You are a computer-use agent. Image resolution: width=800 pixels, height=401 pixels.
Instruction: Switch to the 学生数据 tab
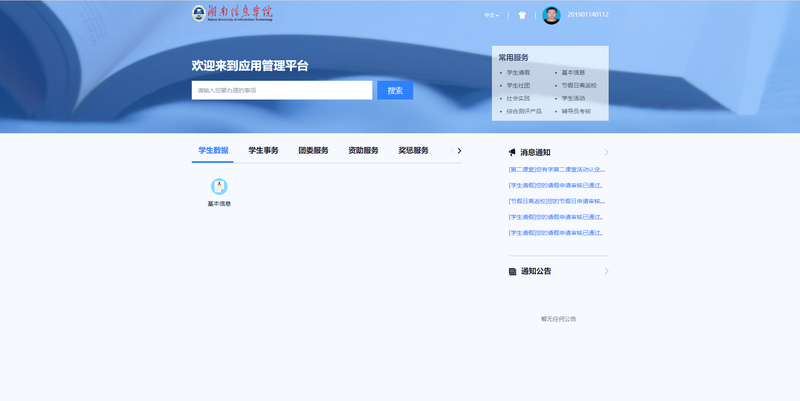[213, 151]
